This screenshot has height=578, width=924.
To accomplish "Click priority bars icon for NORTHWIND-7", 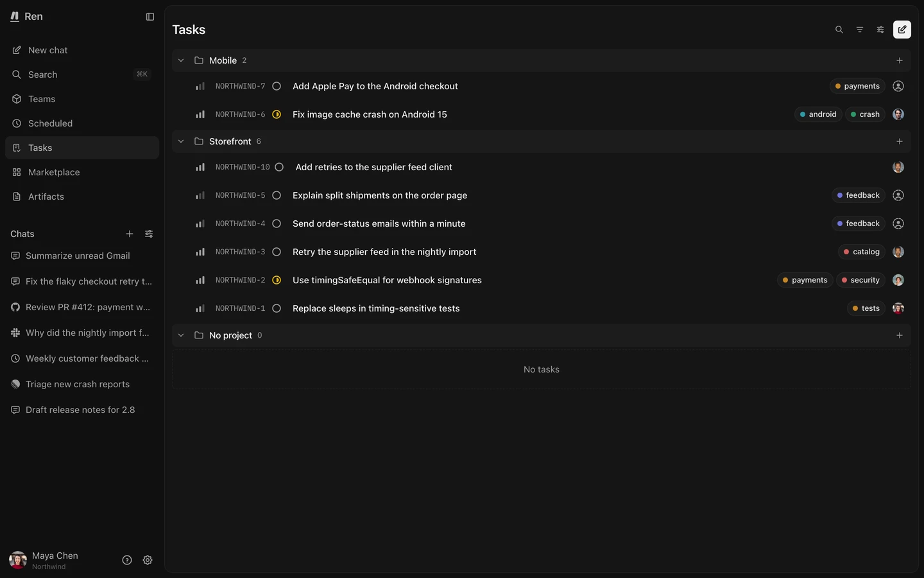I will 200,86.
